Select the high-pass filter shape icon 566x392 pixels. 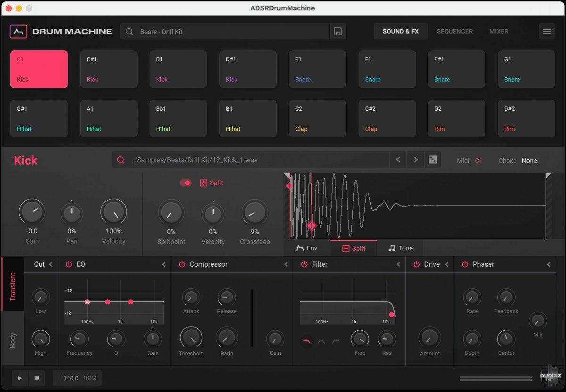coord(335,341)
